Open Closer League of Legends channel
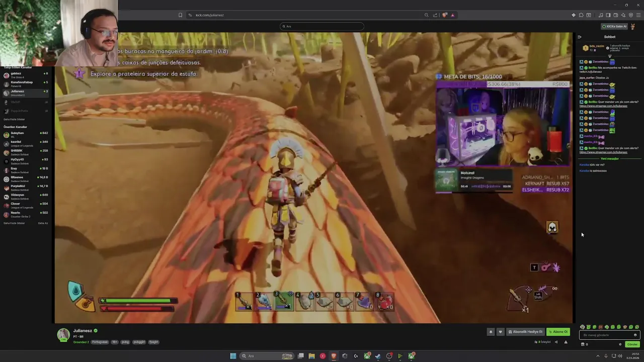The image size is (644, 362). [25, 205]
